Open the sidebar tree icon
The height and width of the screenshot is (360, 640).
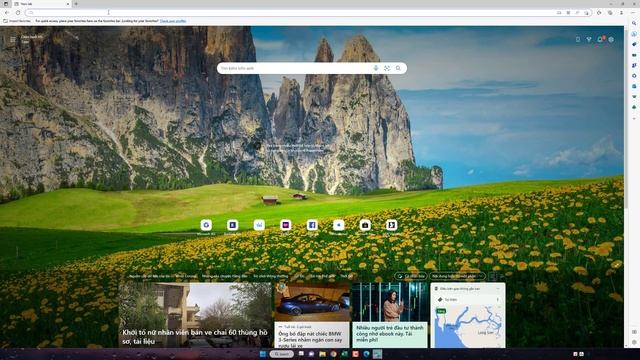click(x=634, y=107)
